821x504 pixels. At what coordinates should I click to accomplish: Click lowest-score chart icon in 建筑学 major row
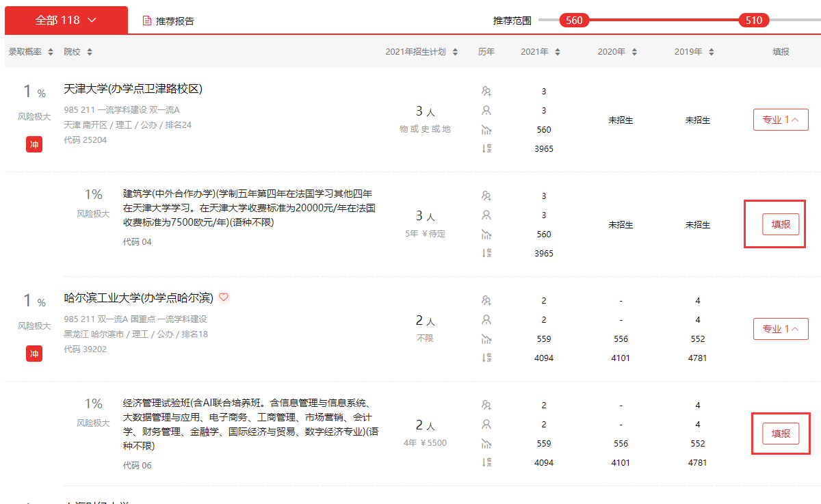click(486, 234)
